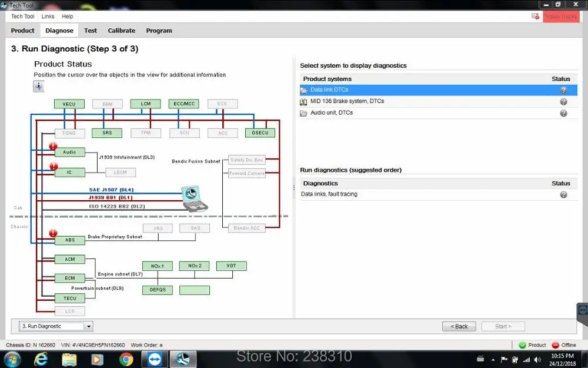Image resolution: width=588 pixels, height=368 pixels.
Task: Click the message notification icon near Volvo Trucks
Action: [x=535, y=16]
